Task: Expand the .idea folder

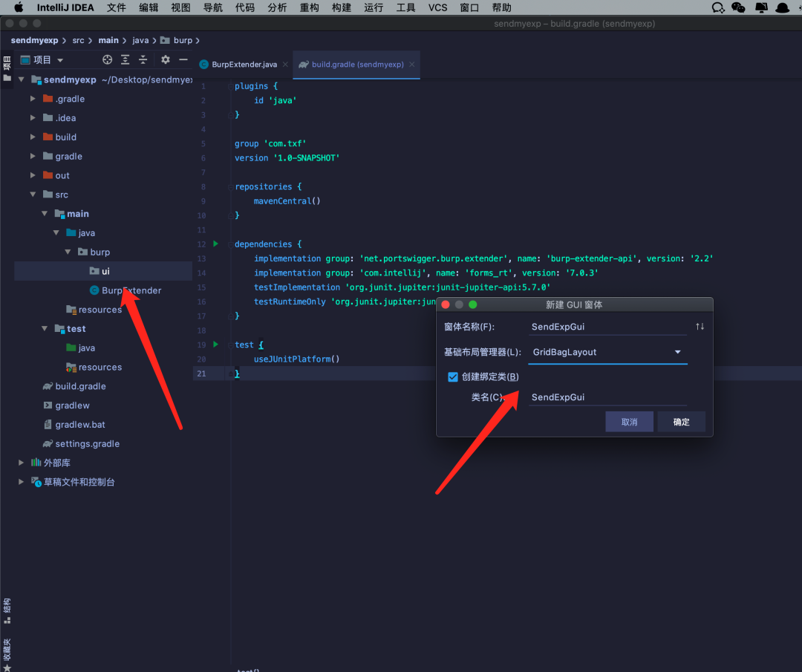Action: click(33, 117)
